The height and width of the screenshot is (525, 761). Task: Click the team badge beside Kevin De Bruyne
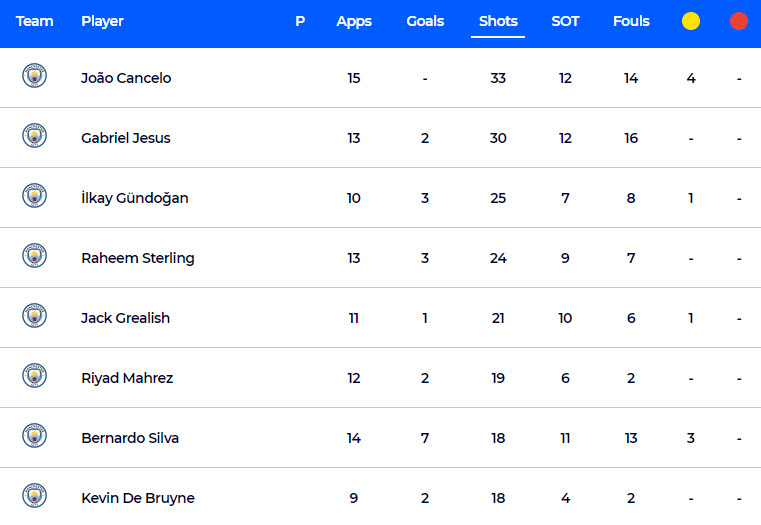34,495
